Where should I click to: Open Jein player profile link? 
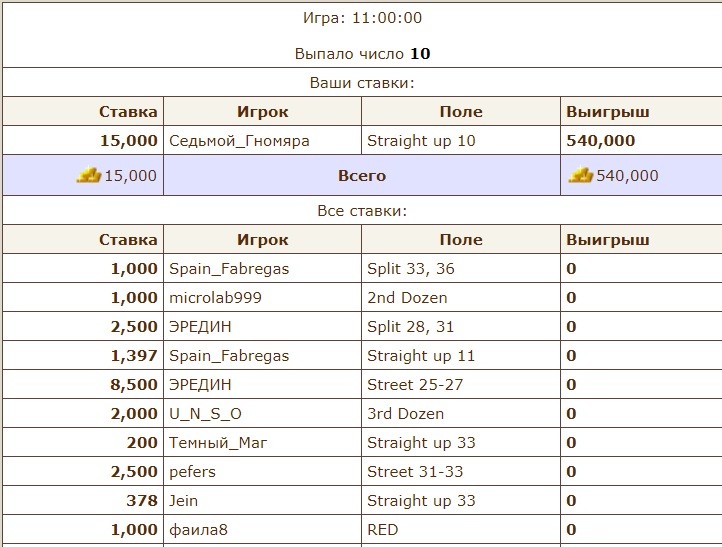click(x=184, y=500)
